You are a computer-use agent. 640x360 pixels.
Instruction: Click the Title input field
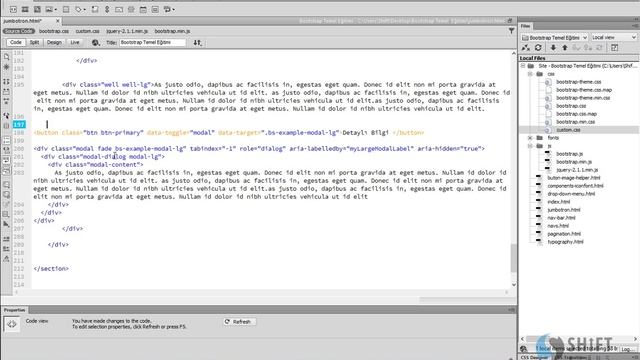pyautogui.click(x=152, y=42)
